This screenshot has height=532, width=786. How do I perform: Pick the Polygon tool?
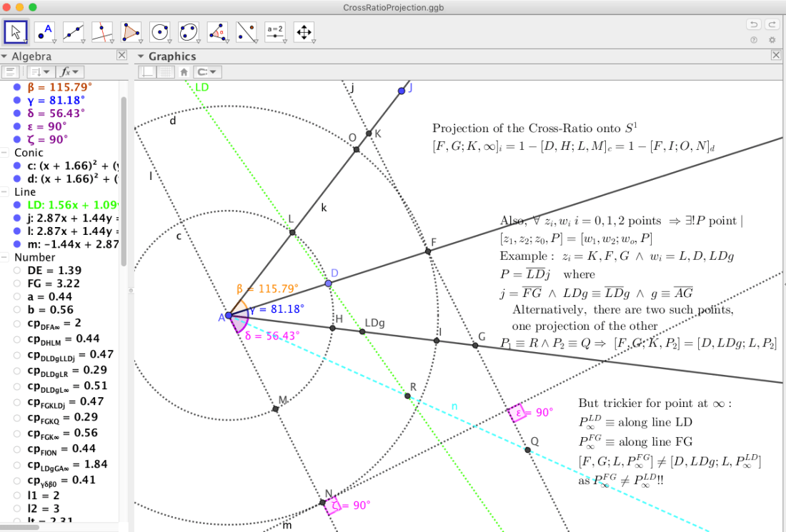[131, 31]
